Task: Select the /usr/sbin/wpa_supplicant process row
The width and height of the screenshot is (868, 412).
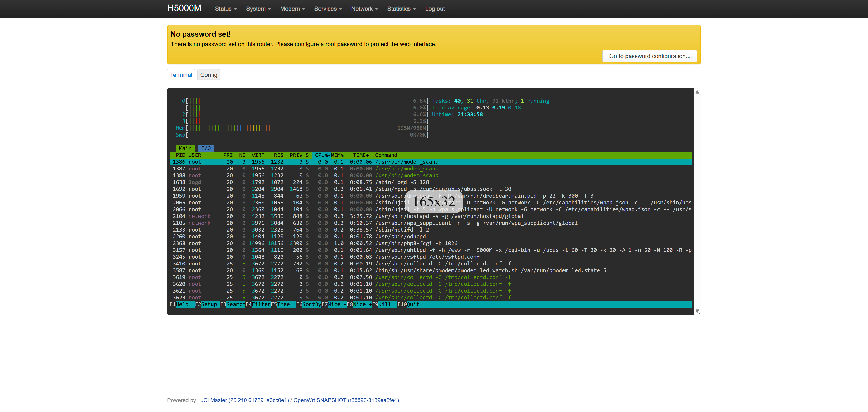Action: 430,223
